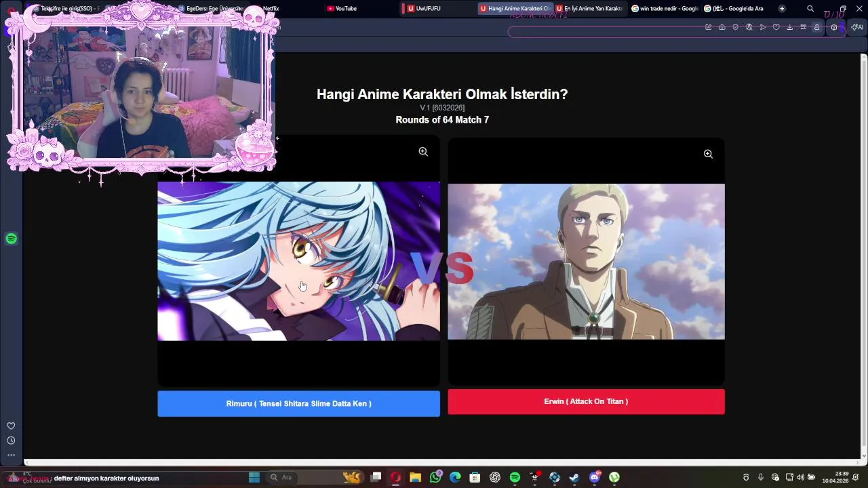868x488 pixels.
Task: Open Task View on the taskbar
Action: click(x=376, y=477)
